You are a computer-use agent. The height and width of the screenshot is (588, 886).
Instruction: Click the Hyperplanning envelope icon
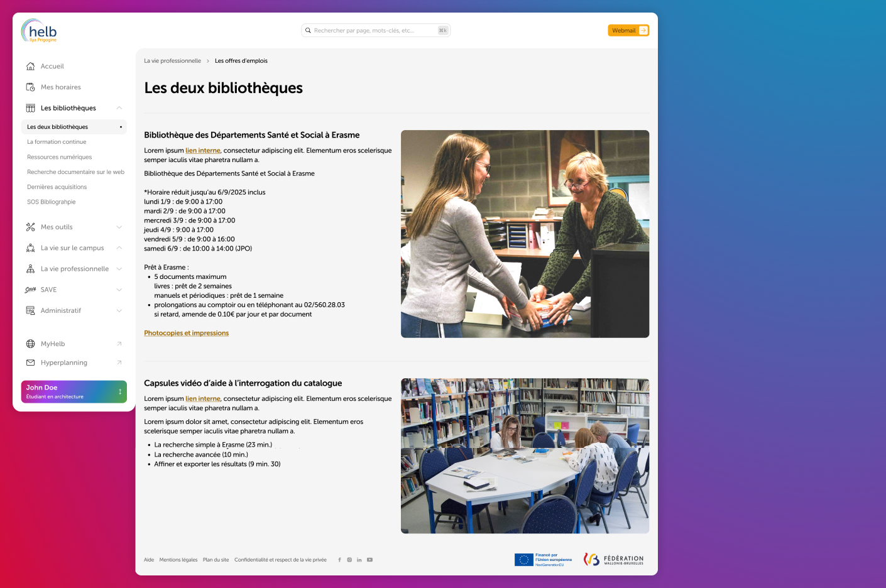[x=30, y=362]
